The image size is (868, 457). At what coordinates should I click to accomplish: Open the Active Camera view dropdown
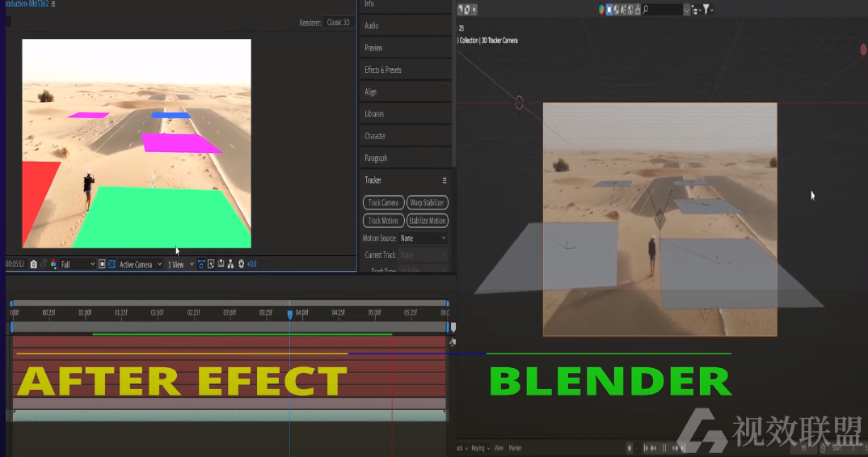pos(141,264)
